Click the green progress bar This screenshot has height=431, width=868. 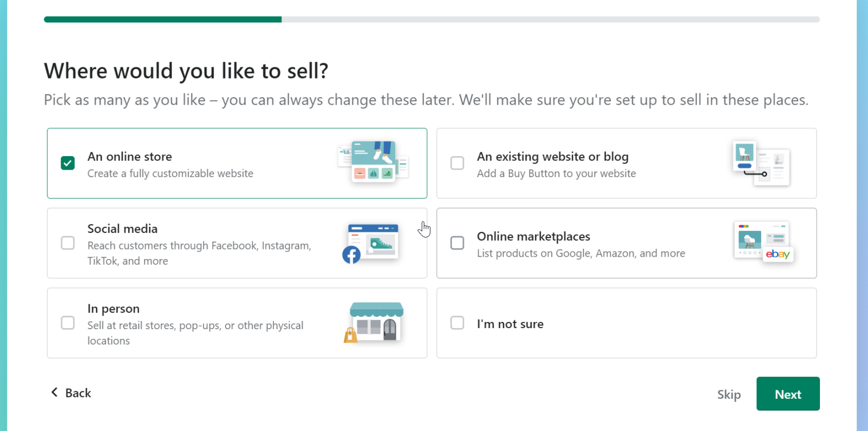pos(164,19)
